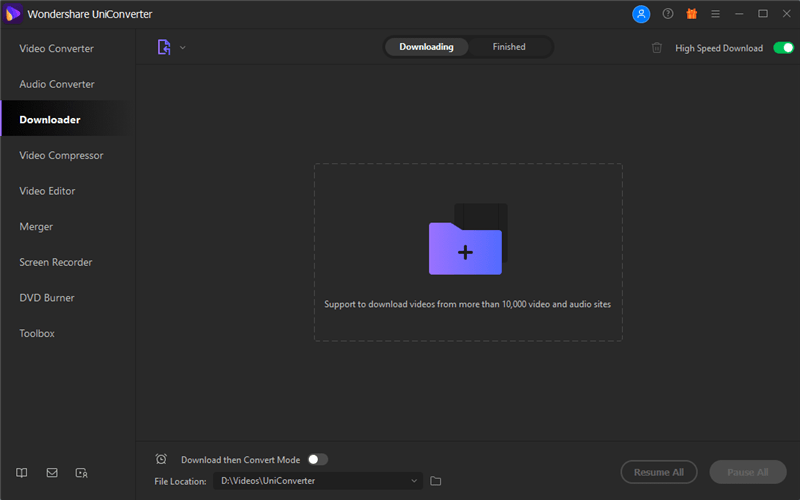Click the schedule alarm clock icon
The width and height of the screenshot is (800, 500).
(161, 459)
